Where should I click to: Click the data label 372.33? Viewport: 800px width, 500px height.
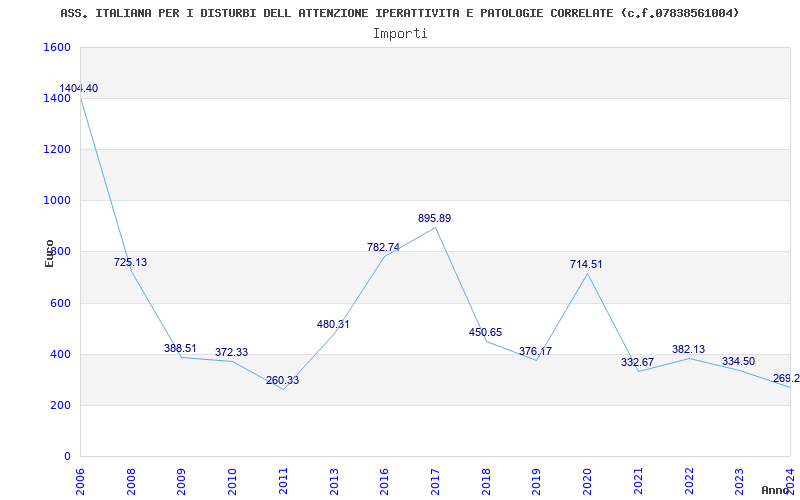point(231,352)
